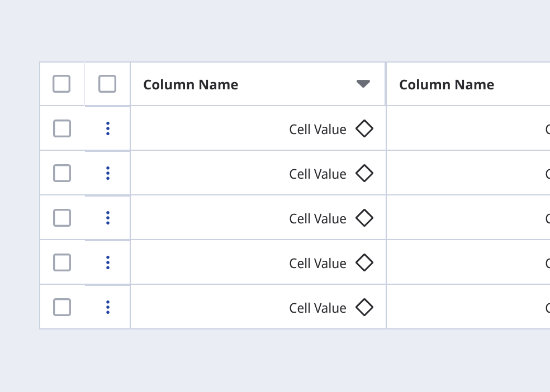Click the second Column Name header label
The height and width of the screenshot is (392, 550).
click(446, 85)
